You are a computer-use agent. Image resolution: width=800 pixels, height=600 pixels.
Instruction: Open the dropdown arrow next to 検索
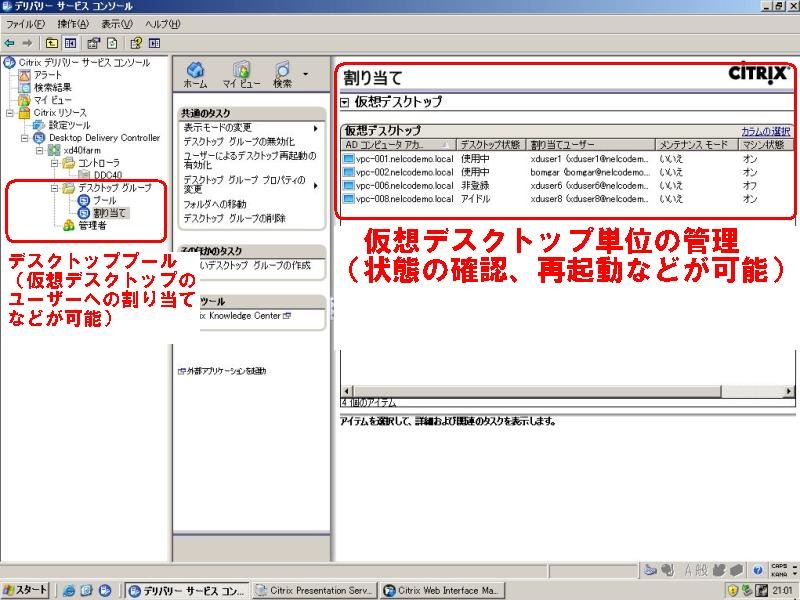point(306,74)
